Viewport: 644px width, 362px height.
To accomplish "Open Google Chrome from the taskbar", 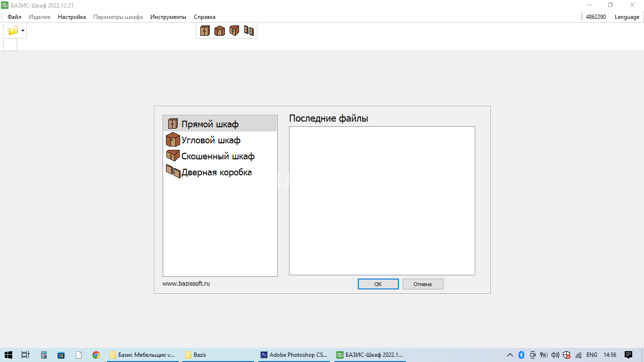I will point(96,355).
